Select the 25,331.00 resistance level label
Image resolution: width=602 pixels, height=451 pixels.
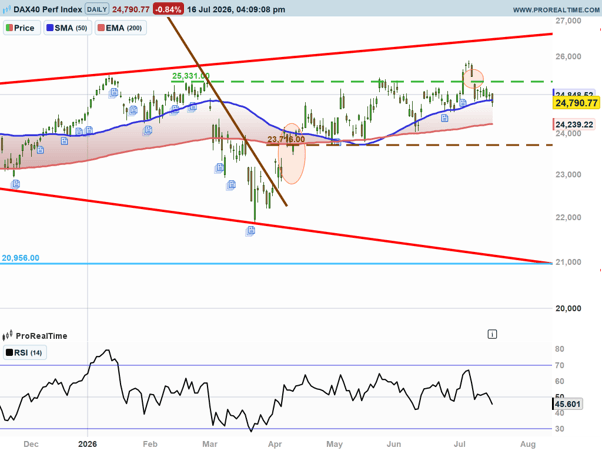click(191, 76)
